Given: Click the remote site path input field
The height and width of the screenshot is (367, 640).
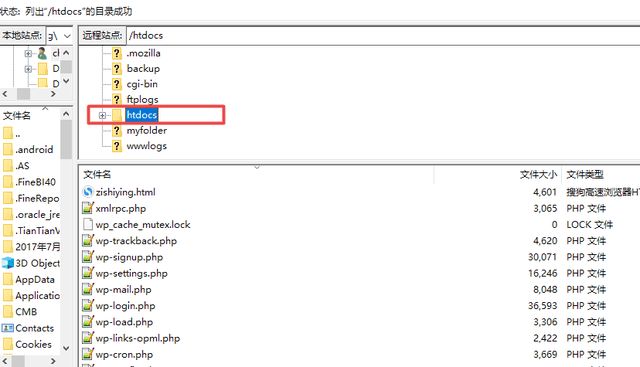Looking at the screenshot, I should point(383,36).
